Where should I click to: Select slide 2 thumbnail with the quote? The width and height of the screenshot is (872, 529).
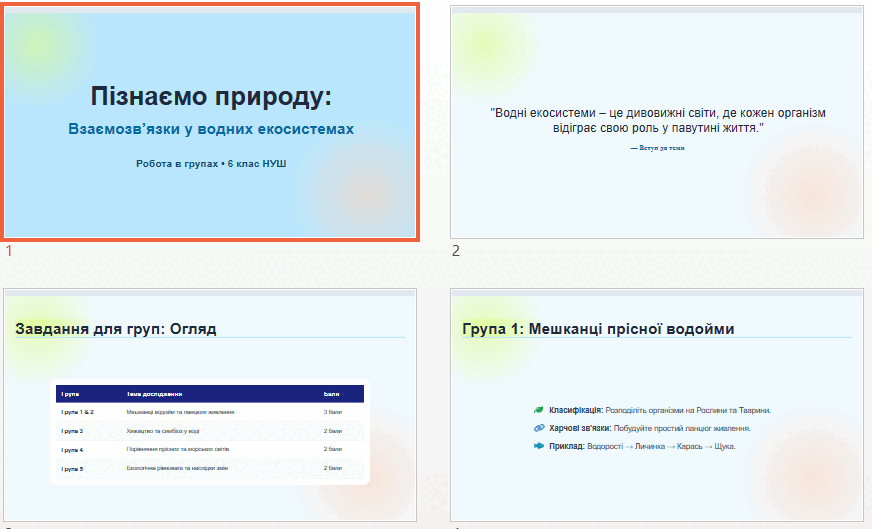[x=657, y=122]
